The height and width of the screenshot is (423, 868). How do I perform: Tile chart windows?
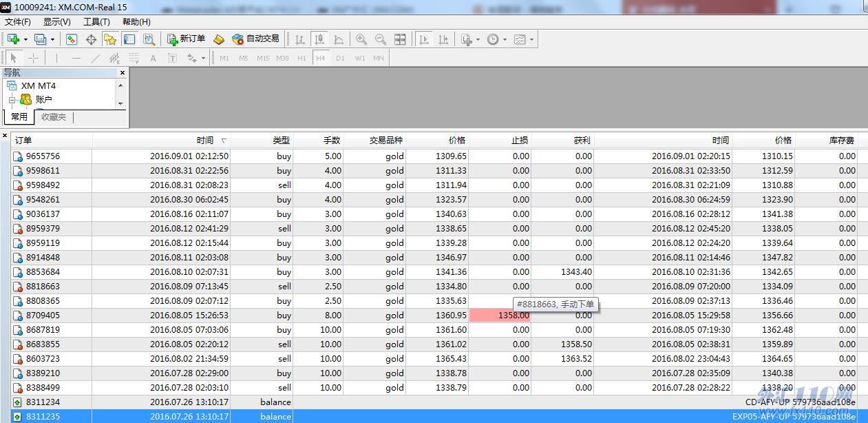(400, 39)
